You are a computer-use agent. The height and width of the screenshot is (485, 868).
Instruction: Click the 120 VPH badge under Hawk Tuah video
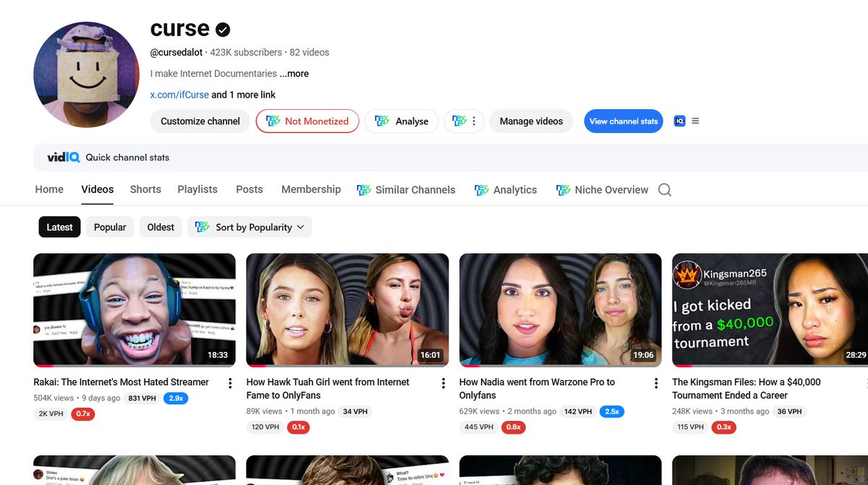coord(264,427)
